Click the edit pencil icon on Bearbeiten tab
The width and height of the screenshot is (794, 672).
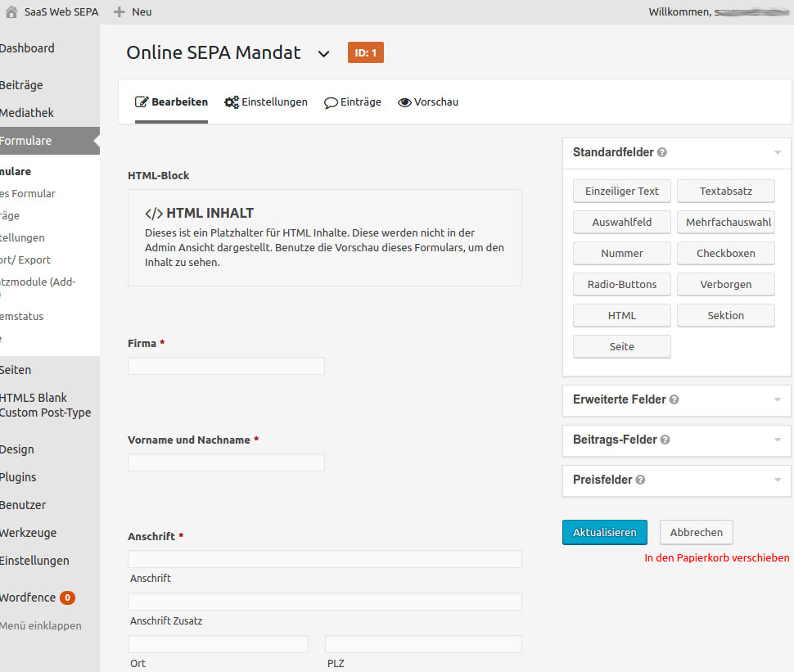coord(142,101)
